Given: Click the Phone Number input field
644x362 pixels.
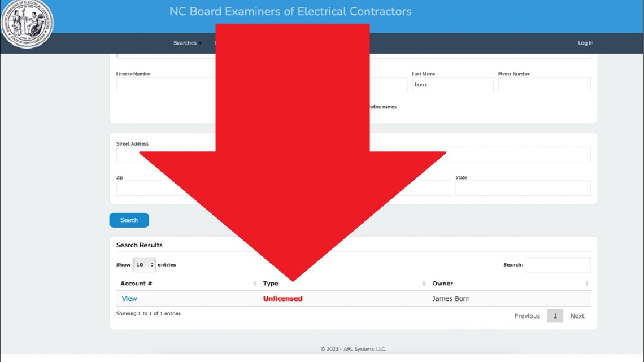Looking at the screenshot, I should click(544, 85).
